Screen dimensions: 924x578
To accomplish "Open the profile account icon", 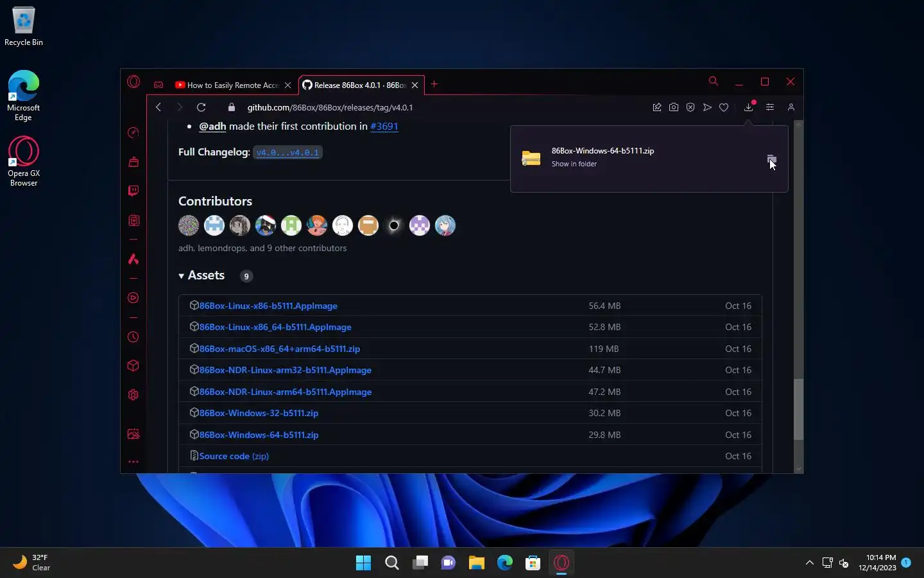I will [791, 107].
